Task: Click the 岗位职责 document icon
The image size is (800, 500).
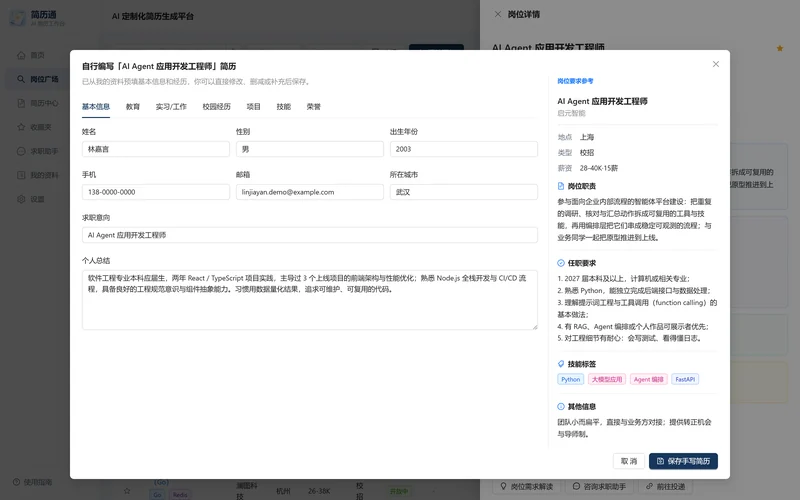Action: click(x=561, y=186)
